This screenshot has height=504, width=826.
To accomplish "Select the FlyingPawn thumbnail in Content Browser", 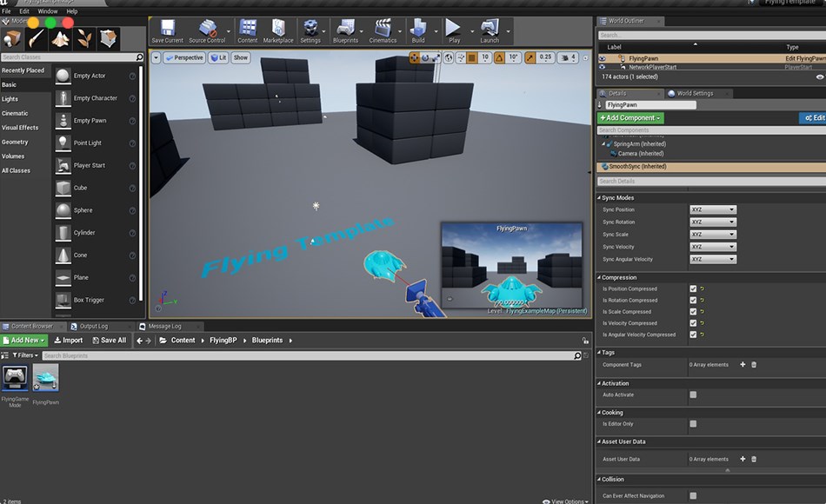I will [44, 377].
